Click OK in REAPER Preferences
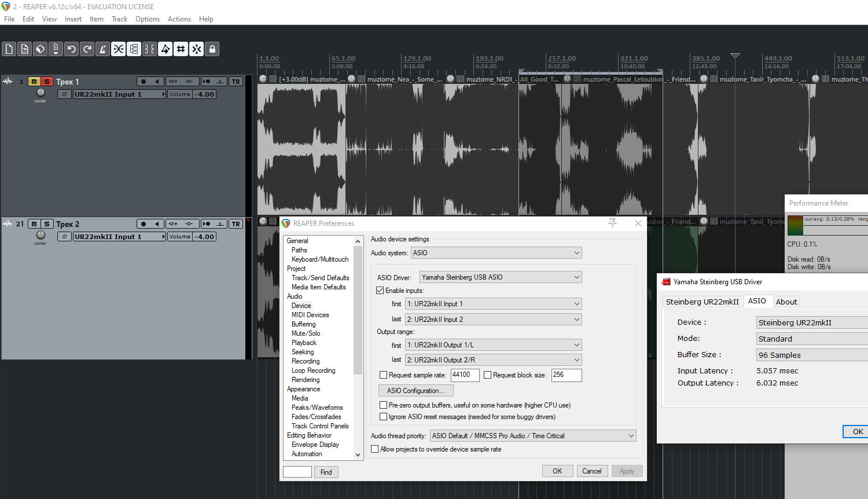 (557, 471)
